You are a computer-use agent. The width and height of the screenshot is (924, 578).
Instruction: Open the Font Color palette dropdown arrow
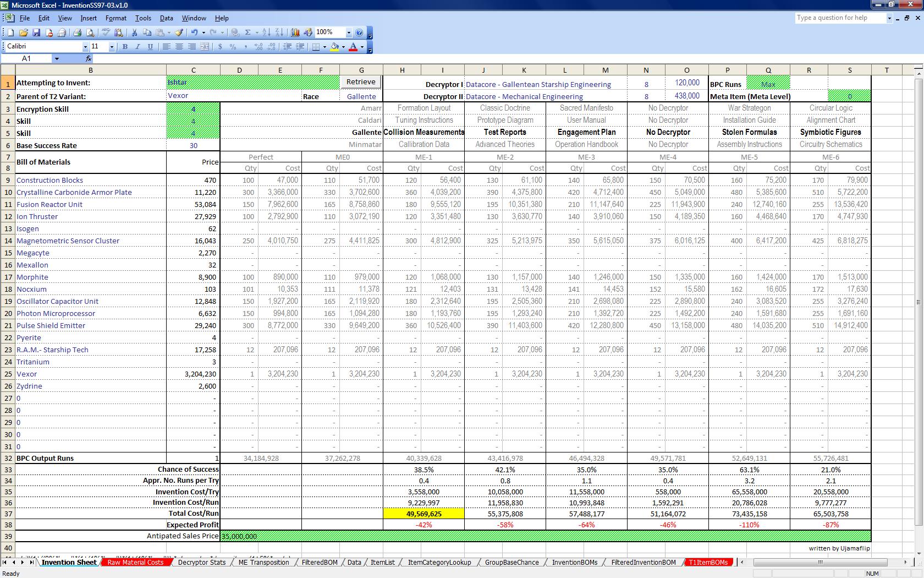pos(362,47)
